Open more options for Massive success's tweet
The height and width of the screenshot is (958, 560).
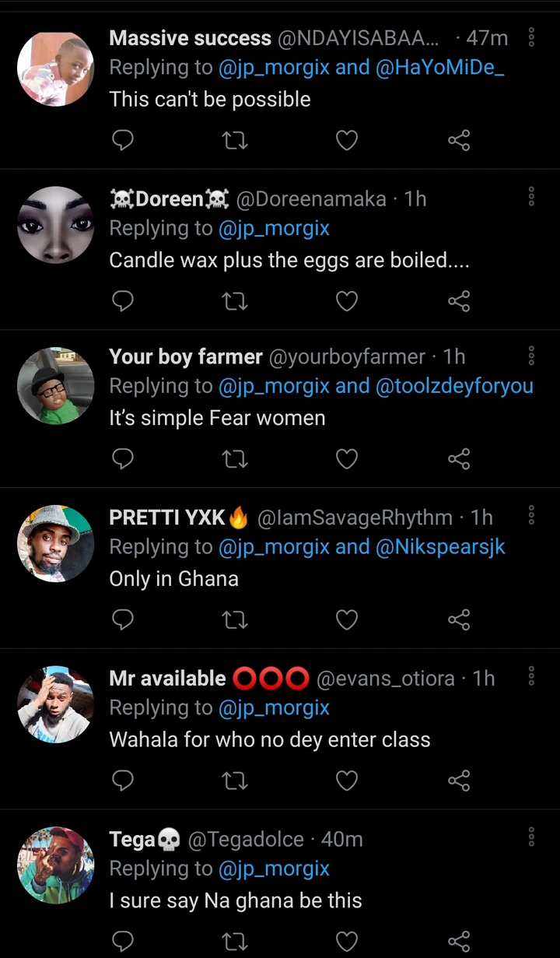point(531,37)
